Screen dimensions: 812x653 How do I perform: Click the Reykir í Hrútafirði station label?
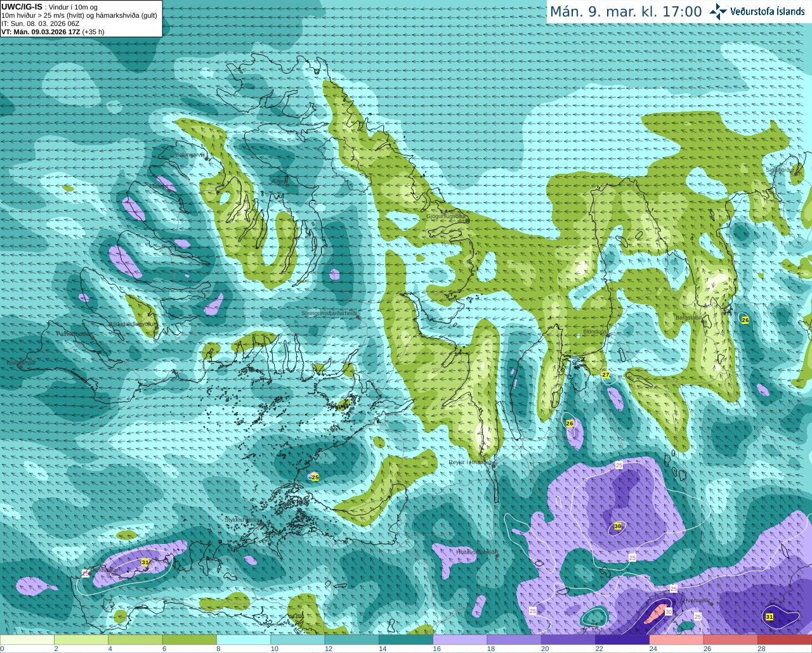click(x=471, y=462)
